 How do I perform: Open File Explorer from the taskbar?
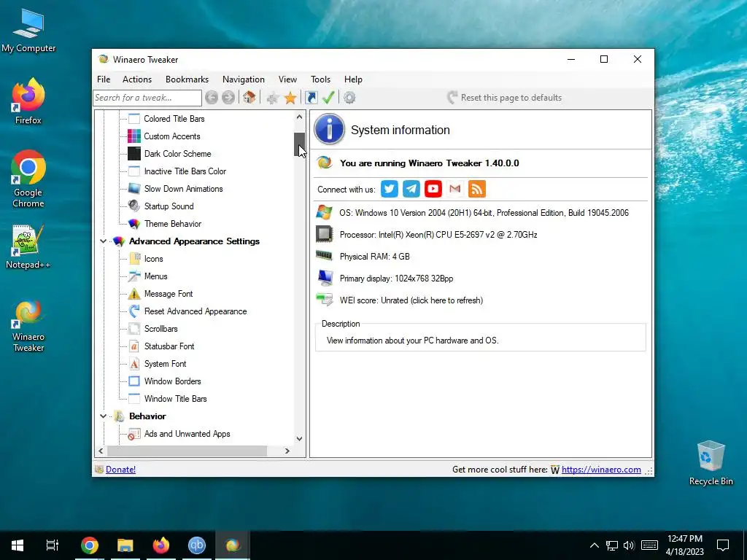[x=125, y=545]
